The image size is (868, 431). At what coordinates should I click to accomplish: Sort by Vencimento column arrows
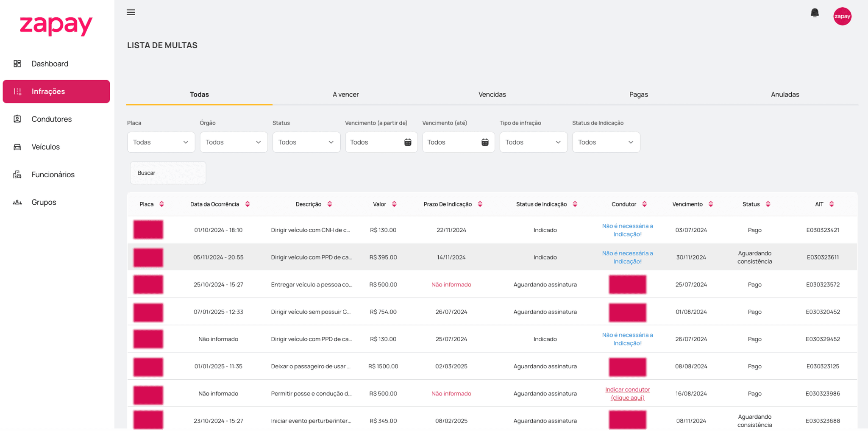point(711,204)
